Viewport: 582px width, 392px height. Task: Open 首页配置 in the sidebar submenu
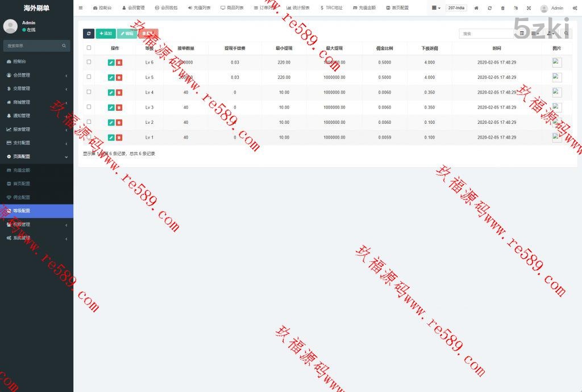[x=36, y=184]
